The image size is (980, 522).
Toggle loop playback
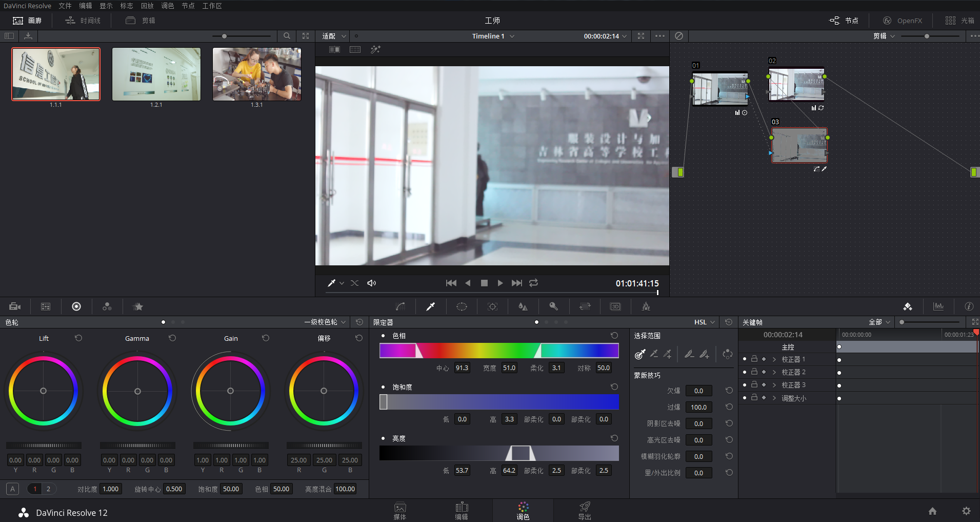(x=533, y=283)
